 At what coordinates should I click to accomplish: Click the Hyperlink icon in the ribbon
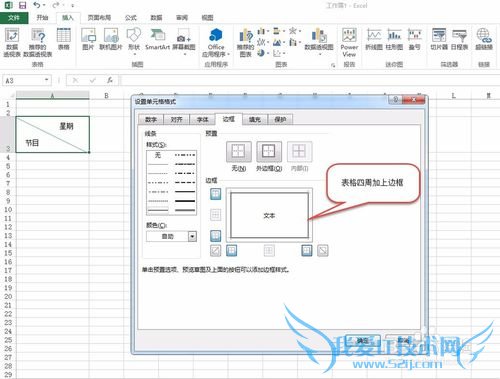(x=484, y=39)
